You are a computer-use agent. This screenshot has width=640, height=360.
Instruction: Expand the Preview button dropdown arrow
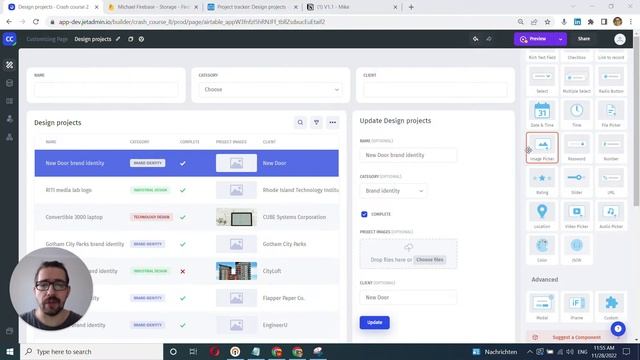click(x=560, y=39)
